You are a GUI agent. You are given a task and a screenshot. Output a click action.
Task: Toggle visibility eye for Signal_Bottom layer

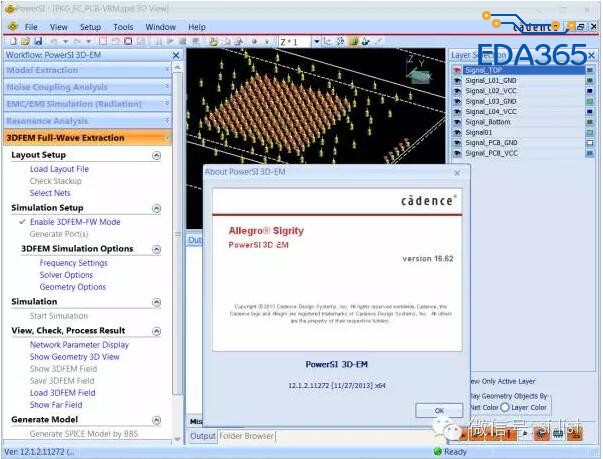(457, 122)
